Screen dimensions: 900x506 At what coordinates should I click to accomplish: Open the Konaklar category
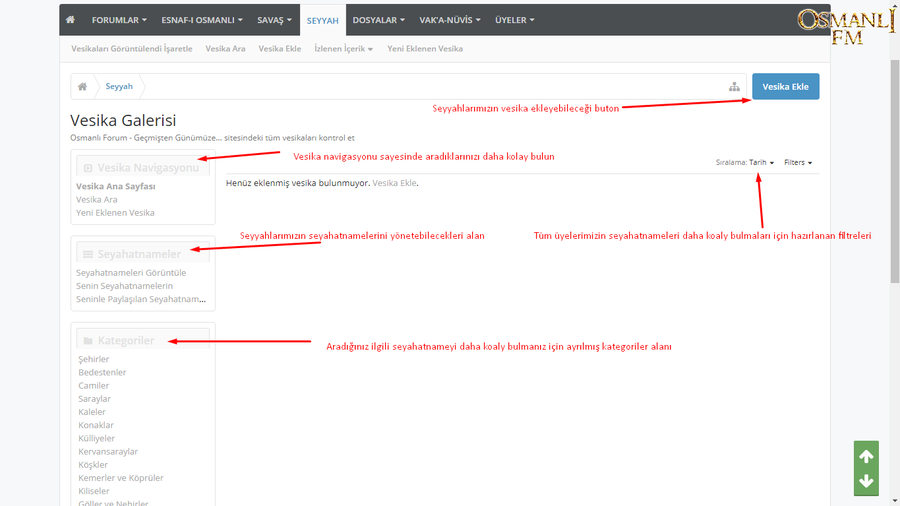pos(96,425)
